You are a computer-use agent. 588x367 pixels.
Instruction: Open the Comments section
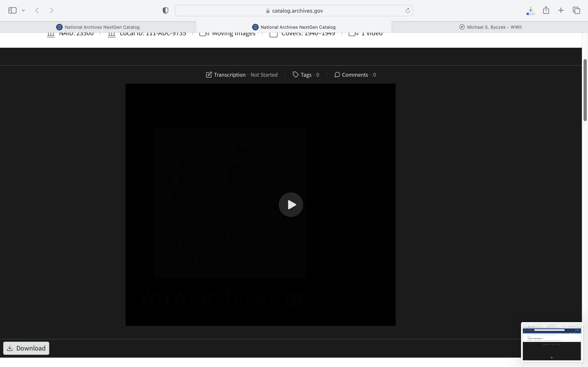(x=355, y=75)
